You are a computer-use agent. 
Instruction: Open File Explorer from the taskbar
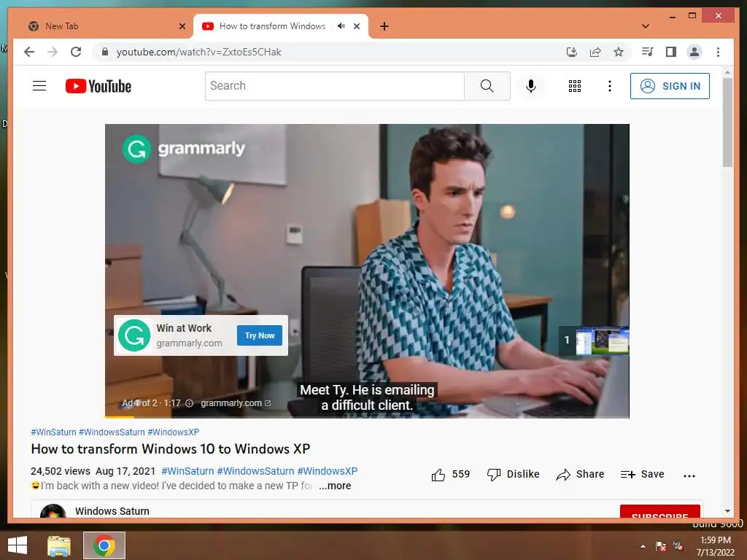point(59,545)
